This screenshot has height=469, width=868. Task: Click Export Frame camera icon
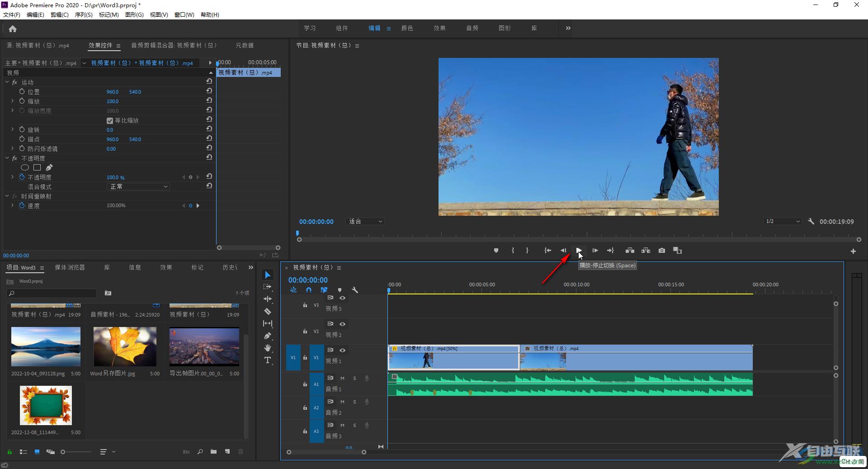point(662,251)
